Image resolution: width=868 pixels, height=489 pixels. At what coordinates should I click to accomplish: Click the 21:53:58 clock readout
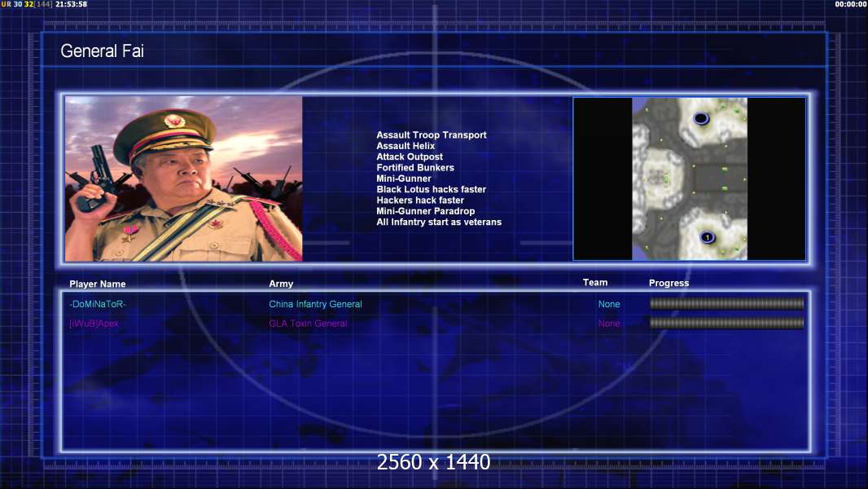(x=72, y=4)
